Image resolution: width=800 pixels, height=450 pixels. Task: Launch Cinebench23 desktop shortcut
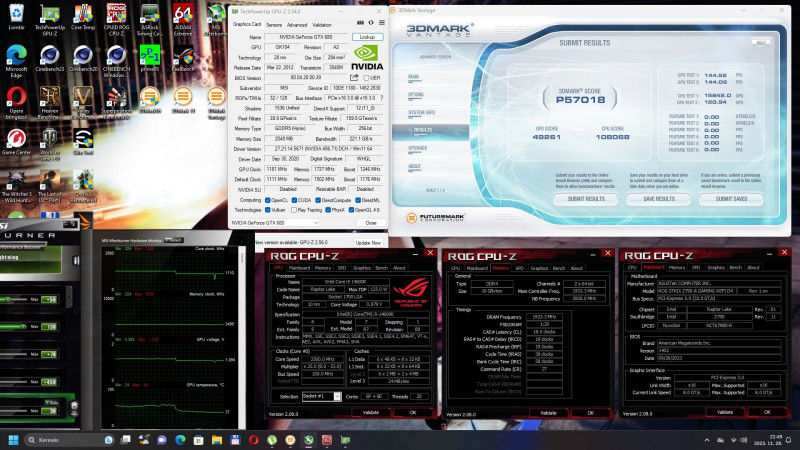49,58
